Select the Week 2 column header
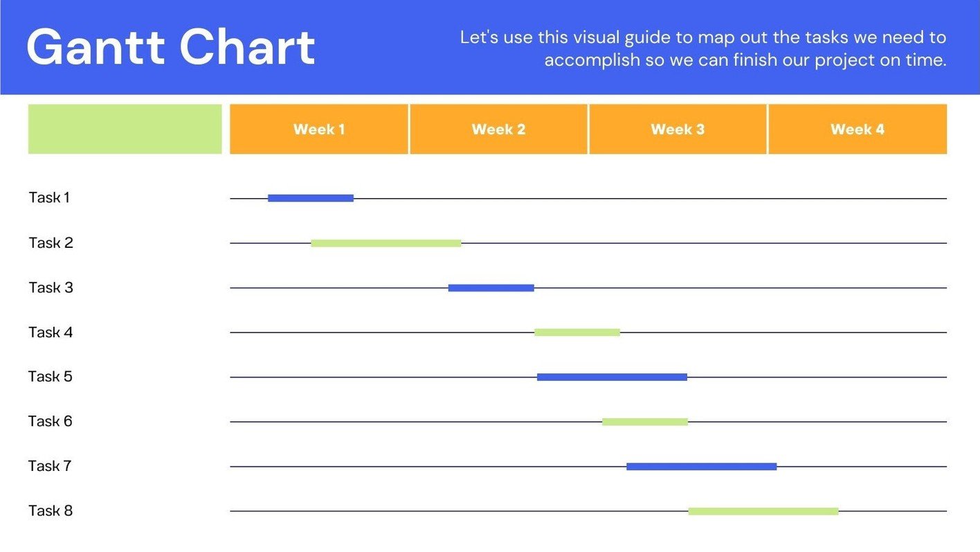The width and height of the screenshot is (980, 552). [x=498, y=130]
